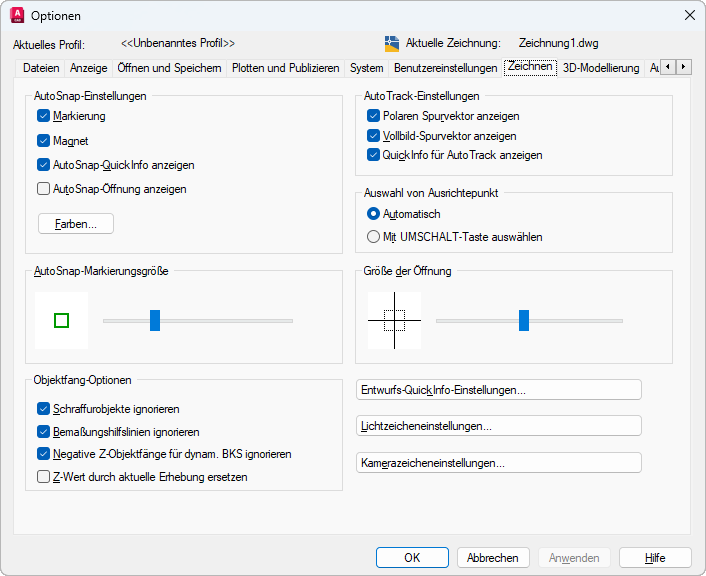Go to the 3D-Modellierung tab
This screenshot has width=706, height=576.
[600, 68]
